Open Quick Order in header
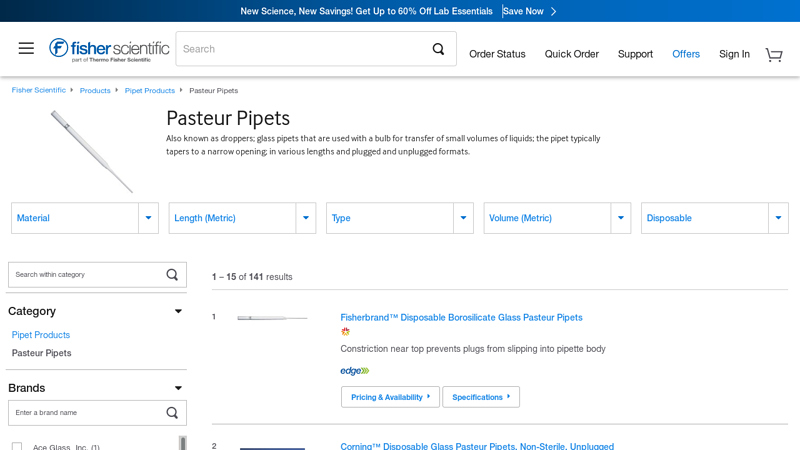The height and width of the screenshot is (450, 800). 571,54
